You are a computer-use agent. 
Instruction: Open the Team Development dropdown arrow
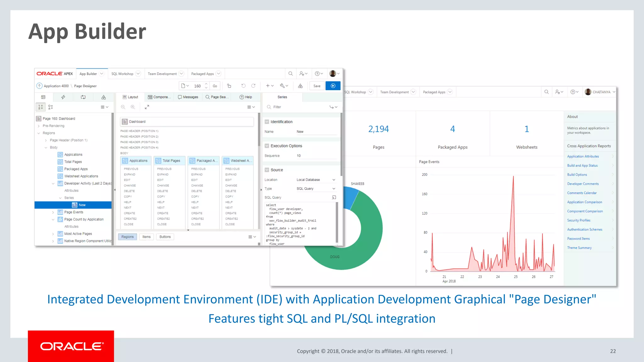coord(181,74)
